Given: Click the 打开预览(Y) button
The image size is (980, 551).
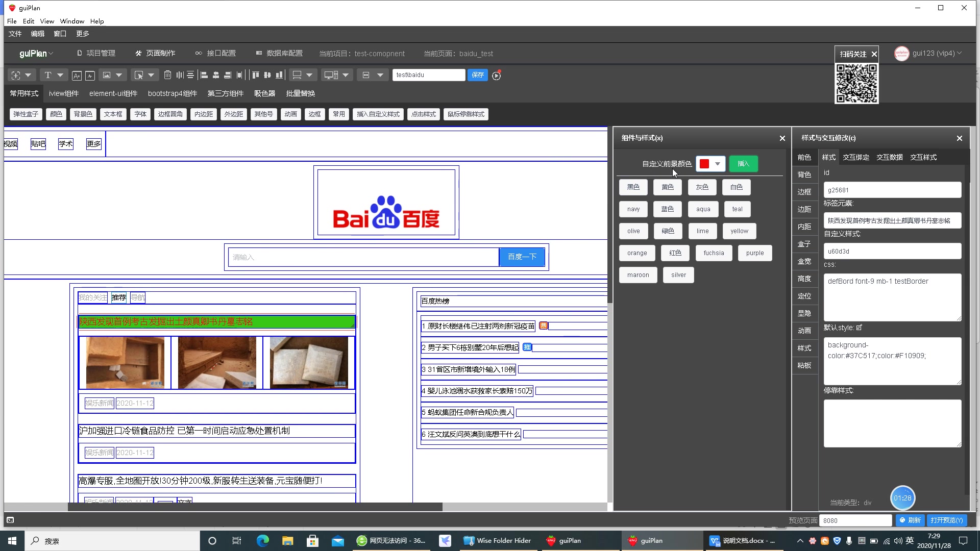Looking at the screenshot, I should 947,520.
